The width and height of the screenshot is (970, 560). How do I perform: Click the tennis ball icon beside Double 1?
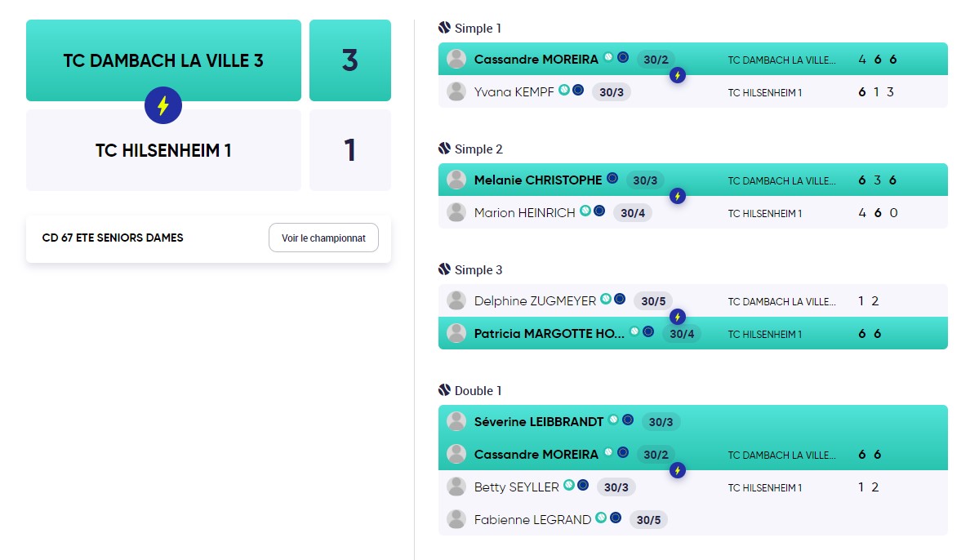click(x=444, y=390)
